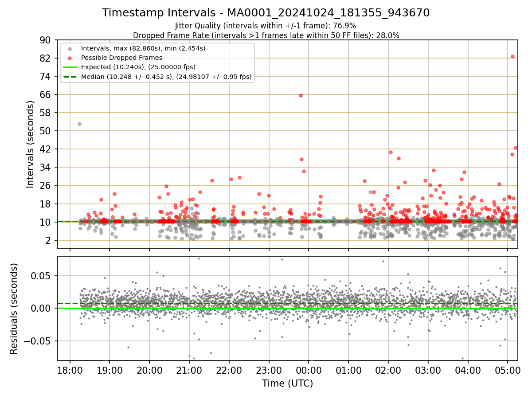Image resolution: width=532 pixels, height=399 pixels.
Task: Click the maximum red outlier point near 82 seconds
Action: point(512,56)
